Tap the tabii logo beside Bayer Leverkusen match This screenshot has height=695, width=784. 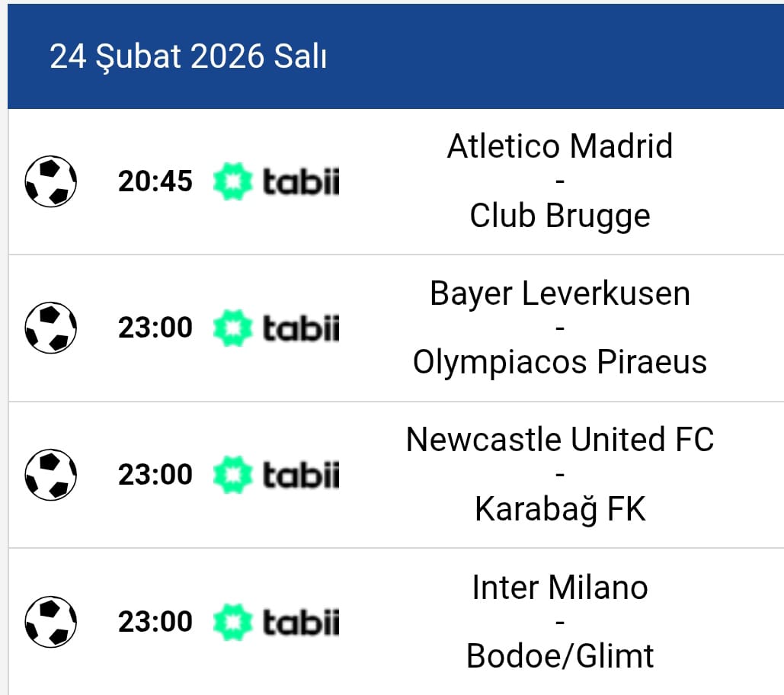click(276, 328)
